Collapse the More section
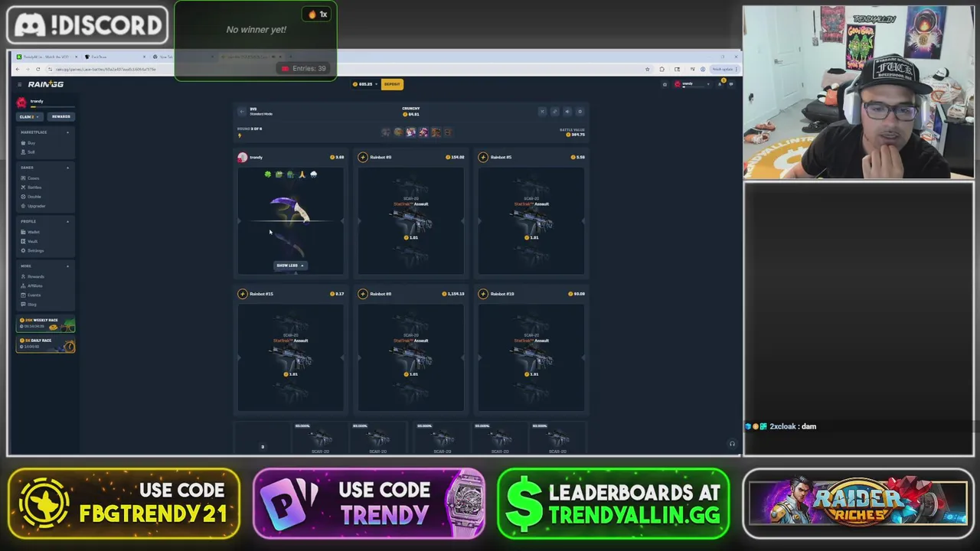The width and height of the screenshot is (980, 551). click(67, 266)
